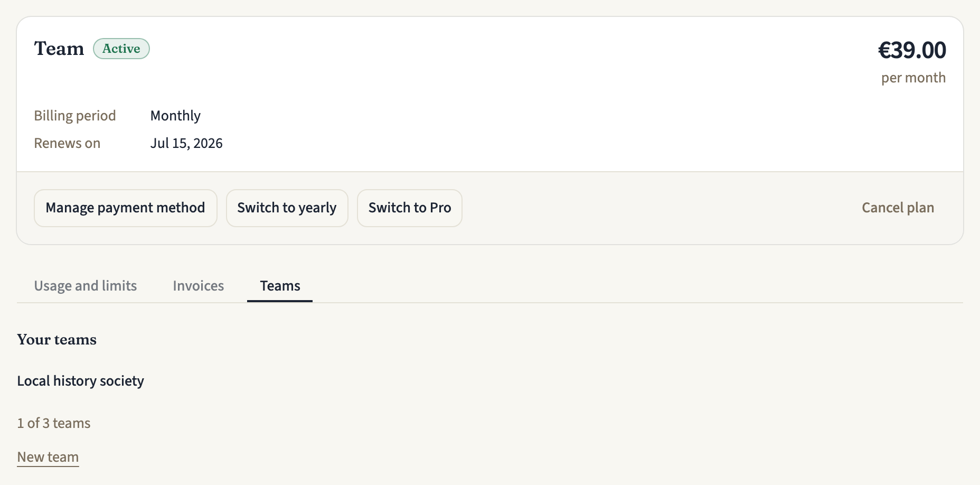This screenshot has width=980, height=485.
Task: Click the Your teams heading
Action: pyautogui.click(x=57, y=339)
